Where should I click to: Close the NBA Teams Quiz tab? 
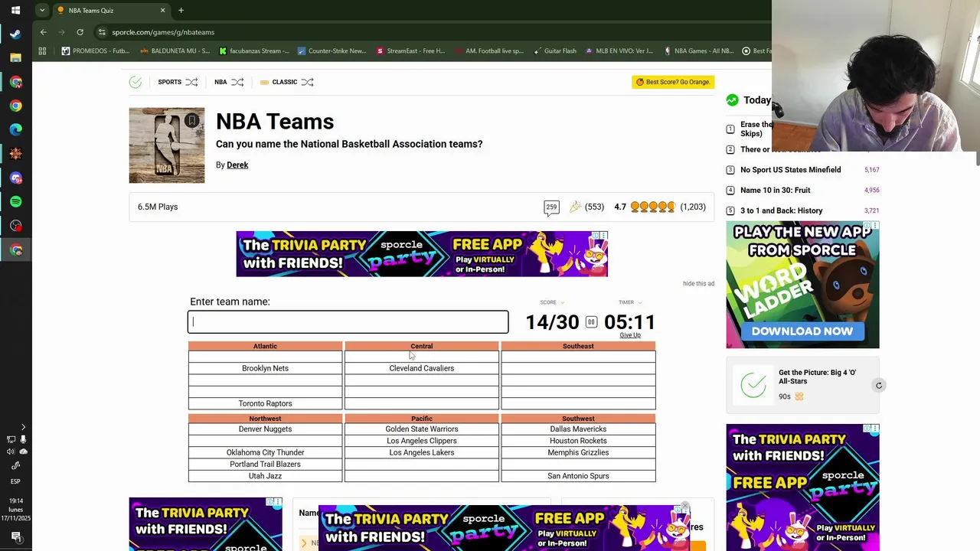pyautogui.click(x=162, y=11)
